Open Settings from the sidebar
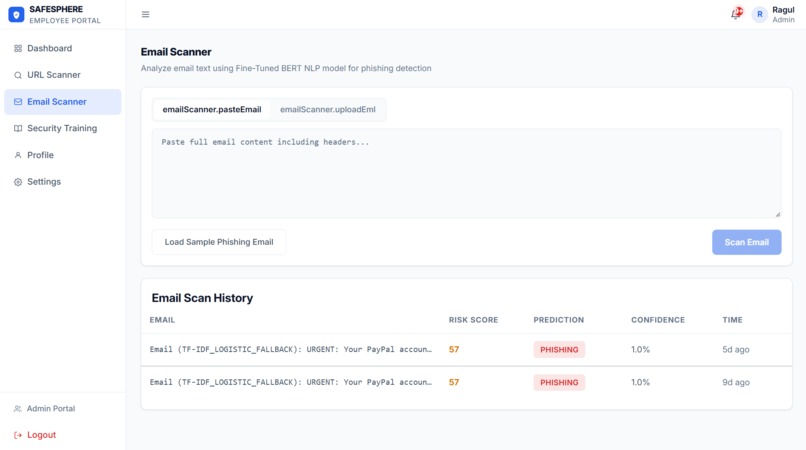This screenshot has height=450, width=806. click(63, 182)
